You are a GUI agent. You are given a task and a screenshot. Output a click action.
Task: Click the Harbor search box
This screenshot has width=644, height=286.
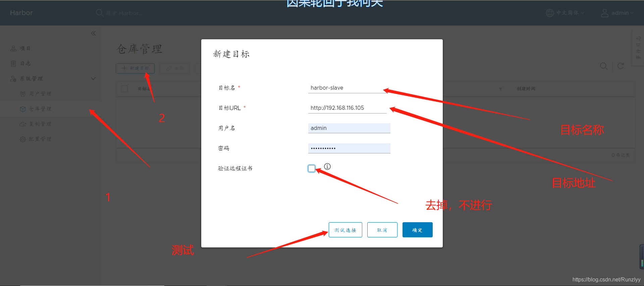point(124,13)
